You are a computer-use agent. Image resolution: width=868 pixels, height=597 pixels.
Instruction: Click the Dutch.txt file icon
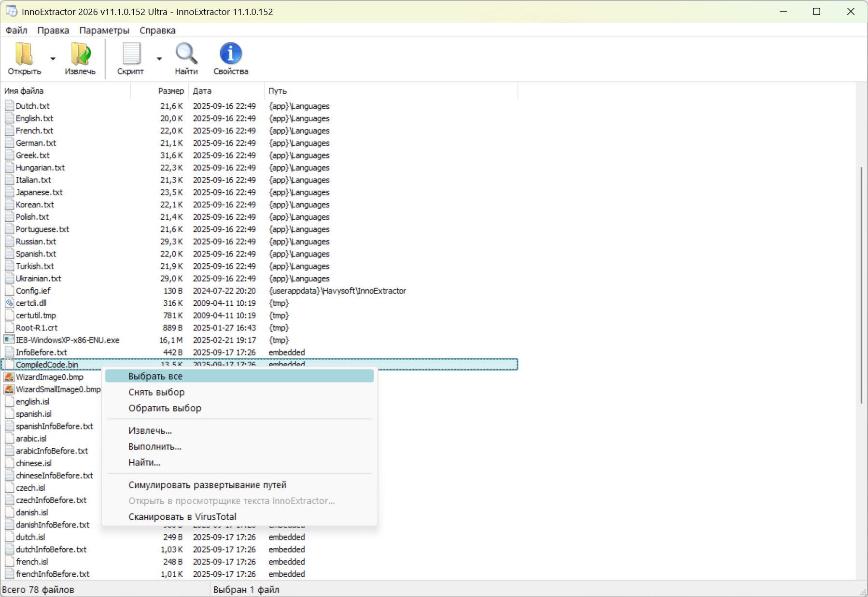9,106
